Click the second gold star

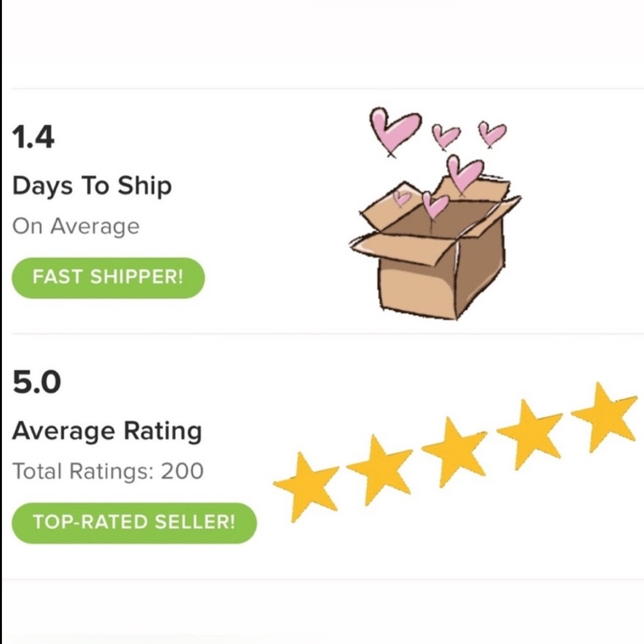pos(379,470)
